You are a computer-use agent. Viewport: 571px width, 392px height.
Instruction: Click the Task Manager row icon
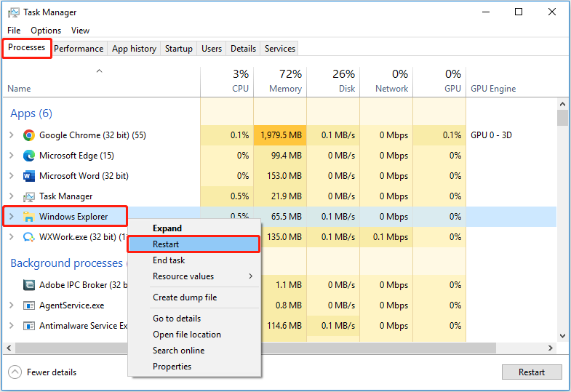(x=29, y=197)
